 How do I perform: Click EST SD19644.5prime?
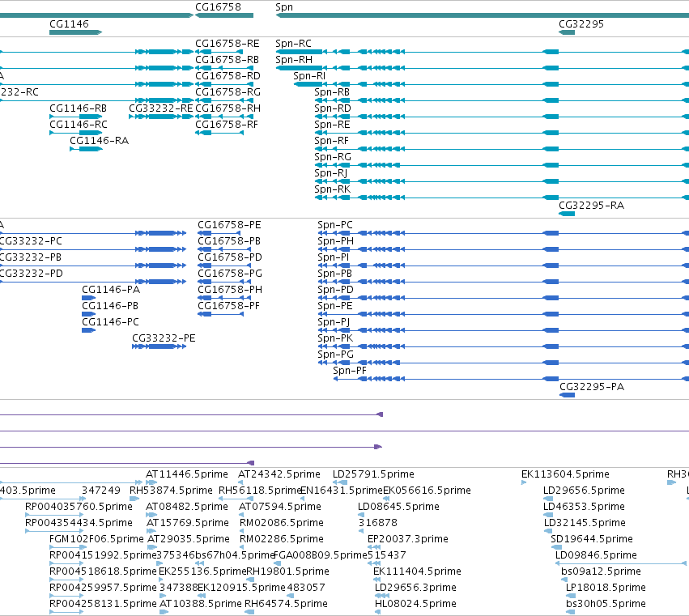pos(592,539)
